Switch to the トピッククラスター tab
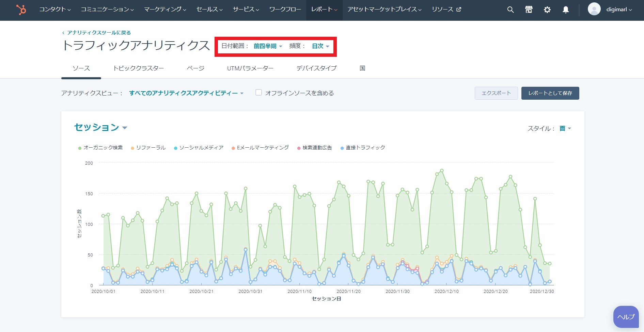This screenshot has width=644, height=332. (x=139, y=68)
